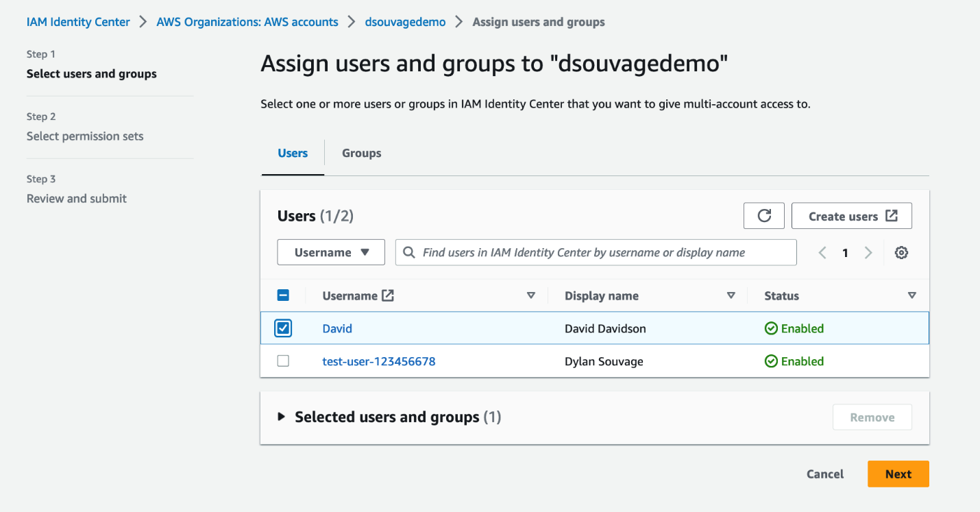Select the Users tab
Image resolution: width=980 pixels, height=512 pixels.
pyautogui.click(x=293, y=153)
